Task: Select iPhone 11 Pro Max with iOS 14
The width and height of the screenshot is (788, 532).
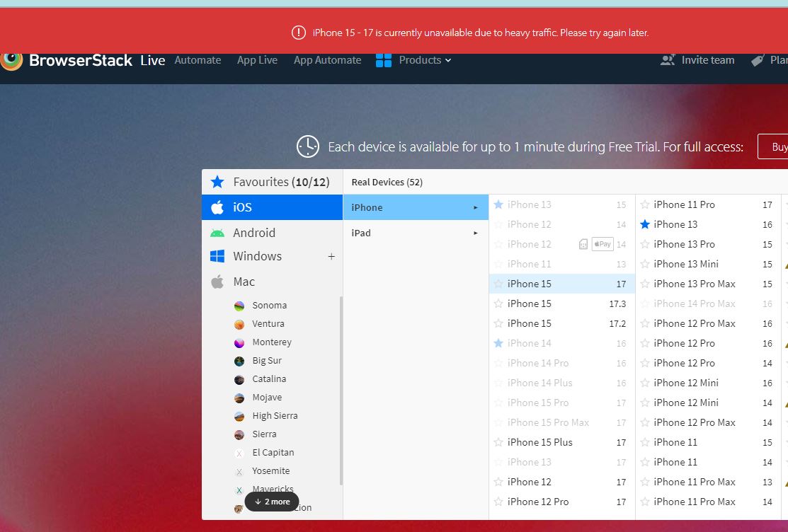Action: [709, 502]
